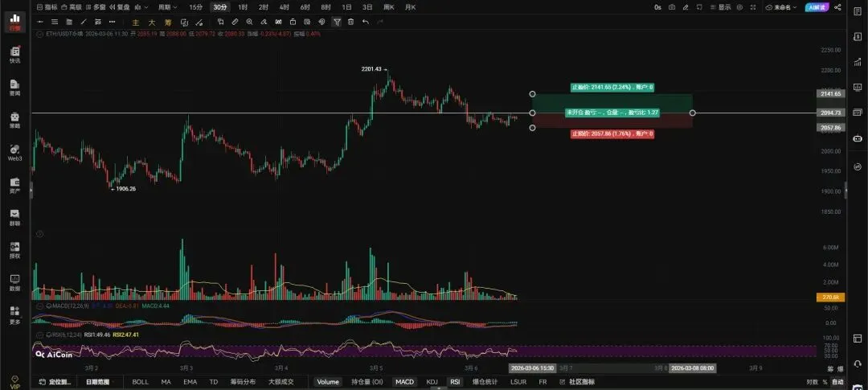Toggle the LSUR indicator
Viewport: 868px width, 390px height.
click(518, 382)
